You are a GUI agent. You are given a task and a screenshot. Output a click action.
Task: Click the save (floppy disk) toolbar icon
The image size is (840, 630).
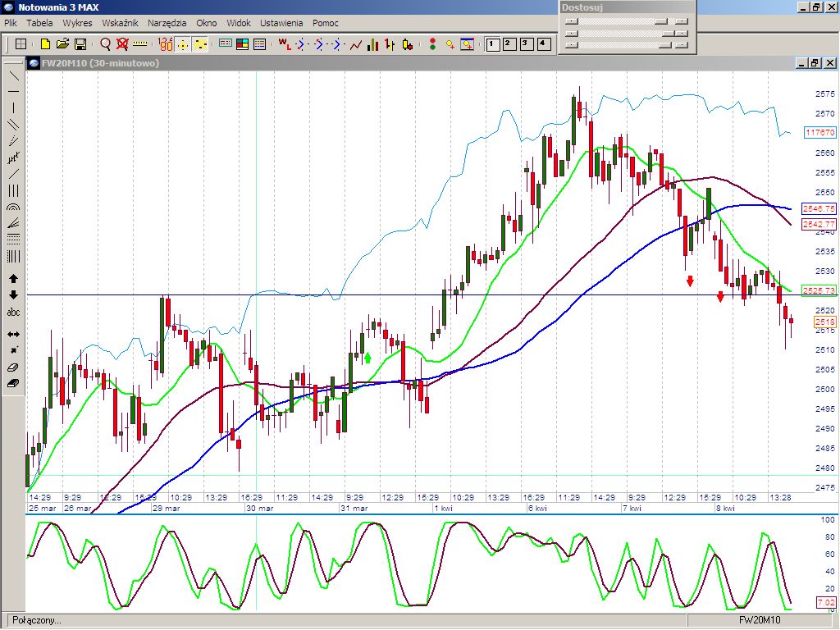[80, 44]
